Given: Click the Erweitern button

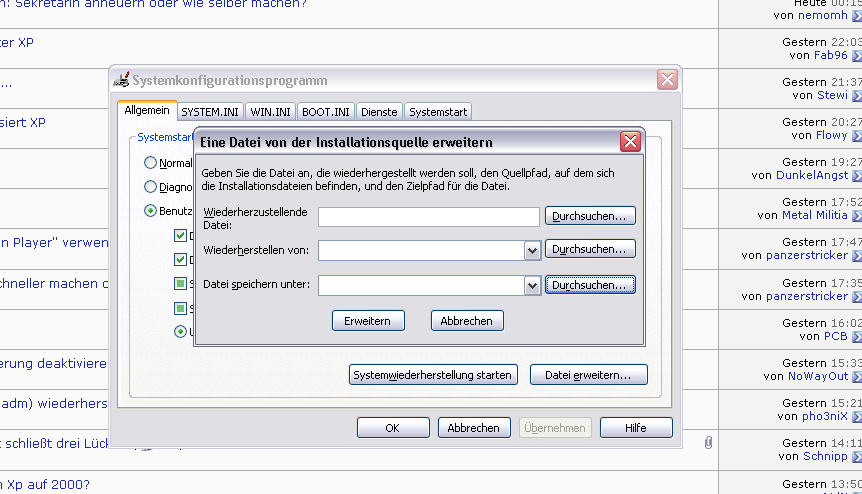Looking at the screenshot, I should tap(368, 321).
